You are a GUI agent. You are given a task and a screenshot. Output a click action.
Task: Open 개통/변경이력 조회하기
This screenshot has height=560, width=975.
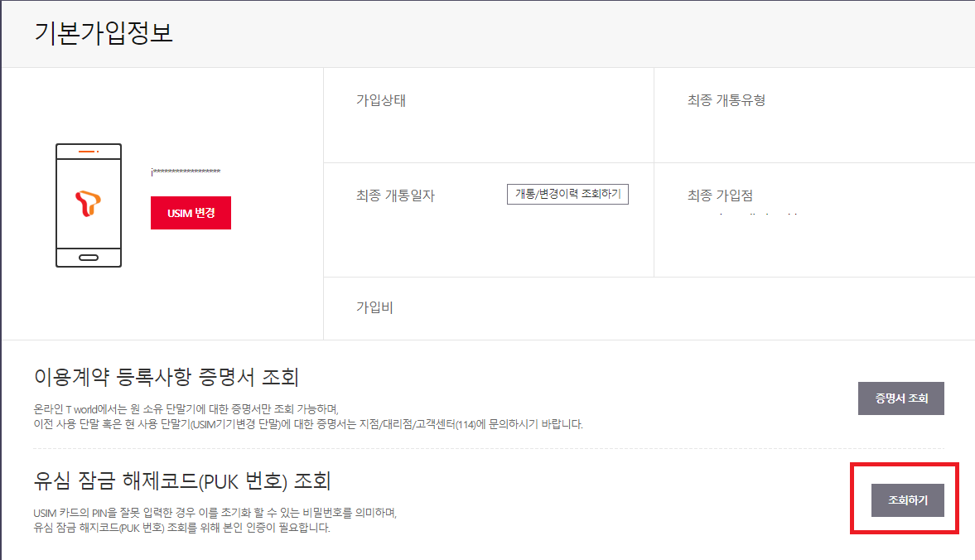click(567, 193)
